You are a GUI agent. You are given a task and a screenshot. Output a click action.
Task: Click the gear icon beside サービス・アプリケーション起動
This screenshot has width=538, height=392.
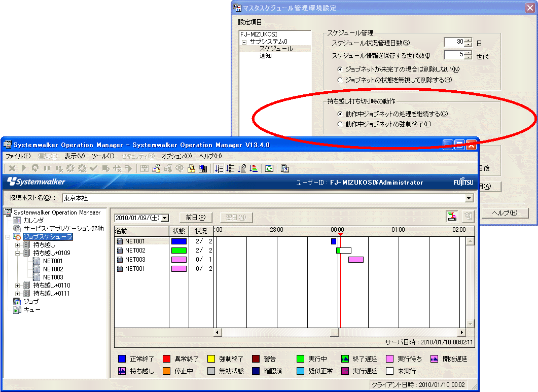pyautogui.click(x=17, y=229)
